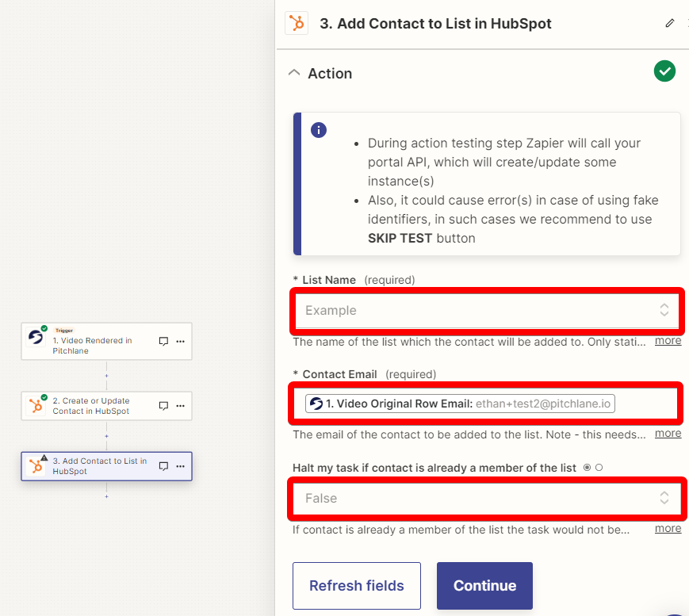Click the panel title '3. Add Contact to List in HubSpot'
This screenshot has width=689, height=616.
[435, 23]
